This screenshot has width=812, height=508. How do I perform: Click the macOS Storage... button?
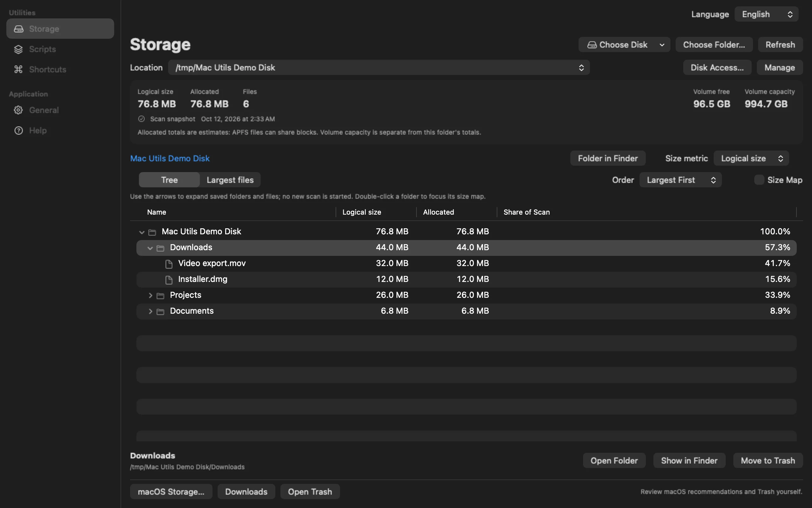click(171, 491)
